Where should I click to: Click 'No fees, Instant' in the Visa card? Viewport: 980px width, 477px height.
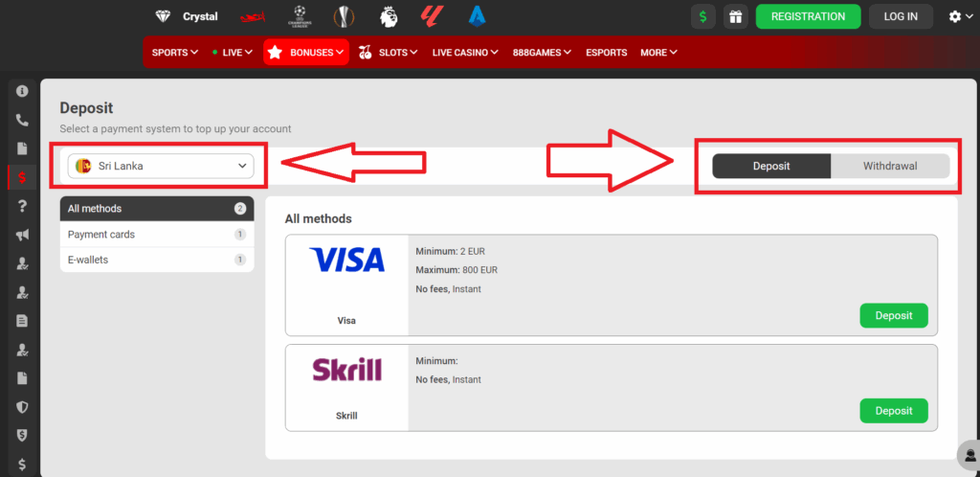(x=448, y=289)
